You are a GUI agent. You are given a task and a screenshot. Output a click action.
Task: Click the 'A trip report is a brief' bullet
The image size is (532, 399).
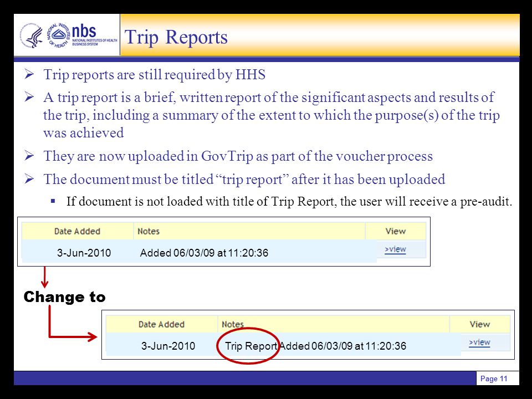272,115
